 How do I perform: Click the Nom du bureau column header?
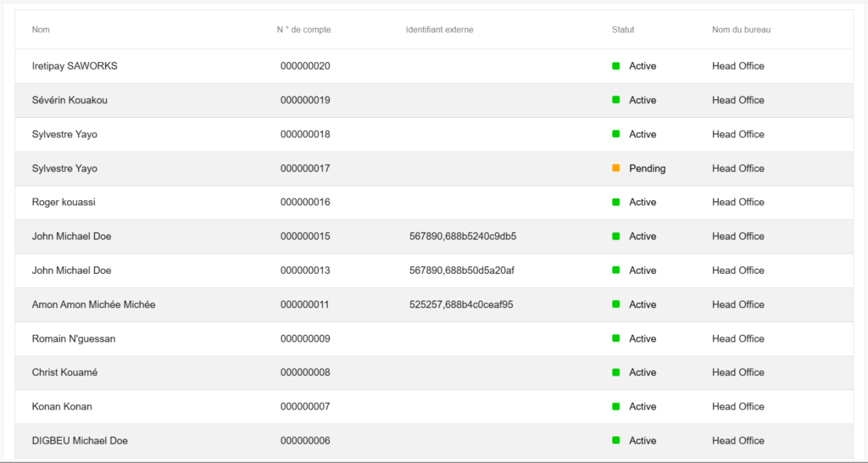(x=741, y=30)
